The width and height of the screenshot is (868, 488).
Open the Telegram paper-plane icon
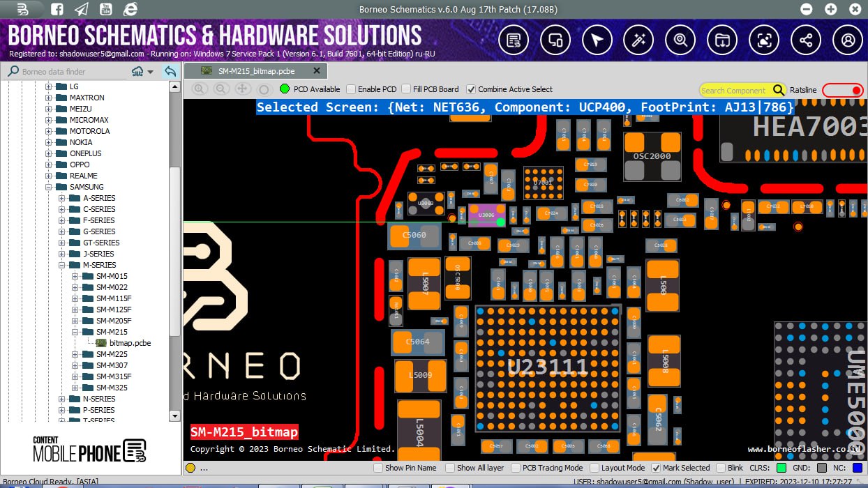point(82,9)
